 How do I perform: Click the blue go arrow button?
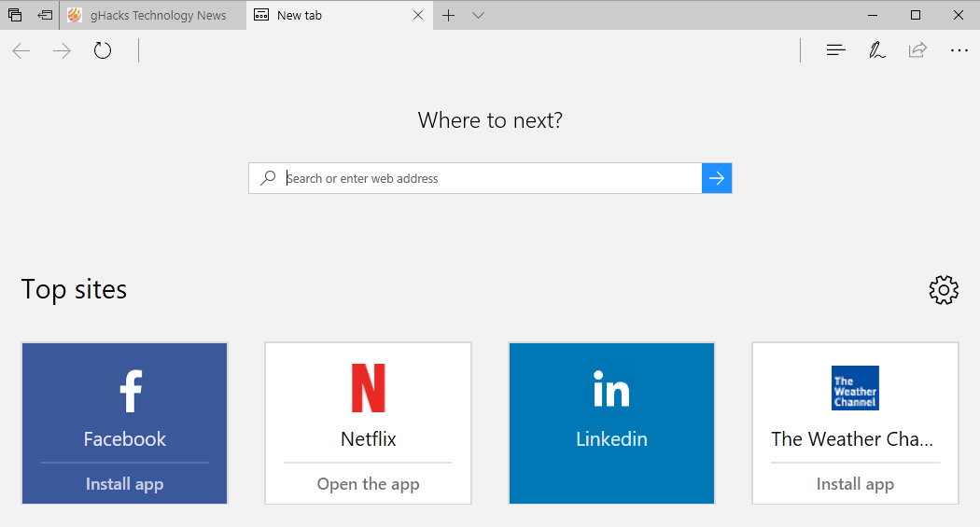(717, 178)
